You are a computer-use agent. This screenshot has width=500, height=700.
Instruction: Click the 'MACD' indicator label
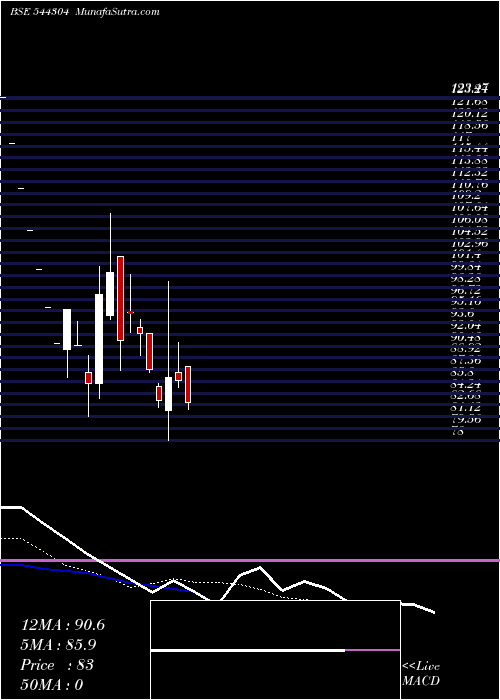421,681
